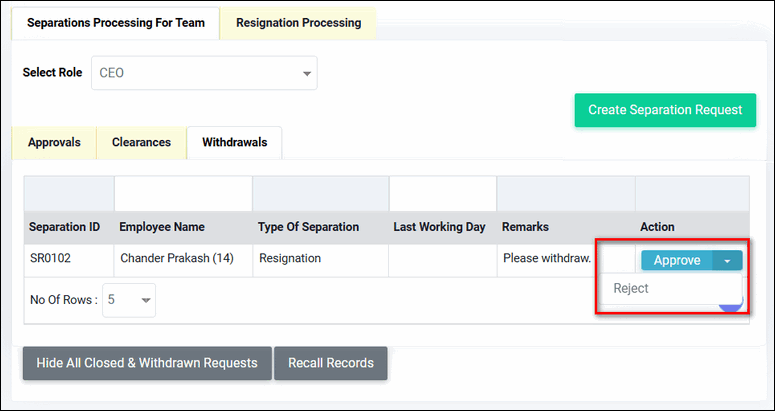Select the Withdrawals tab
This screenshot has height=411, width=775.
(234, 142)
